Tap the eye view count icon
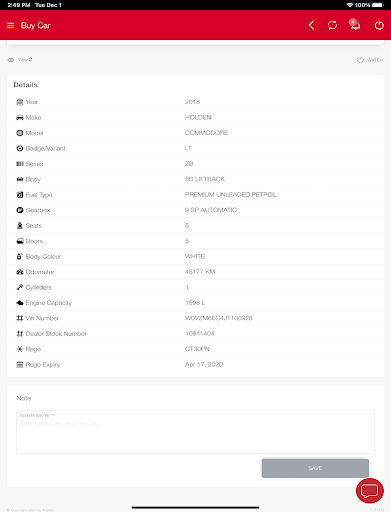The width and height of the screenshot is (391, 512). click(x=11, y=60)
